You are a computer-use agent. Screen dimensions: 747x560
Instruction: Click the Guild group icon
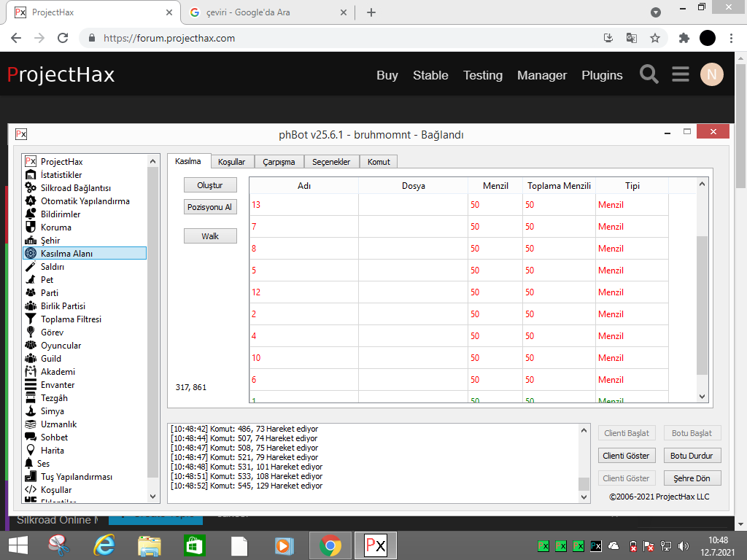[31, 359]
